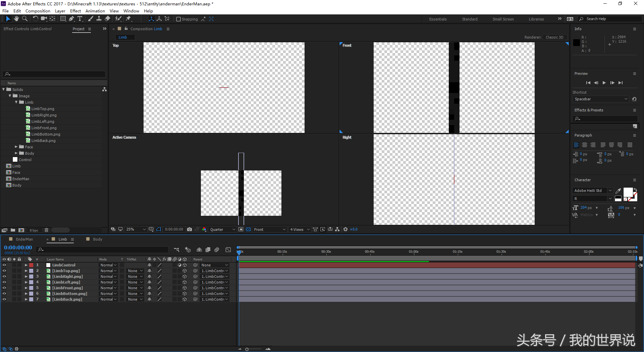This screenshot has height=352, width=644.
Task: Expand the Face folder in Project
Action: (x=16, y=147)
